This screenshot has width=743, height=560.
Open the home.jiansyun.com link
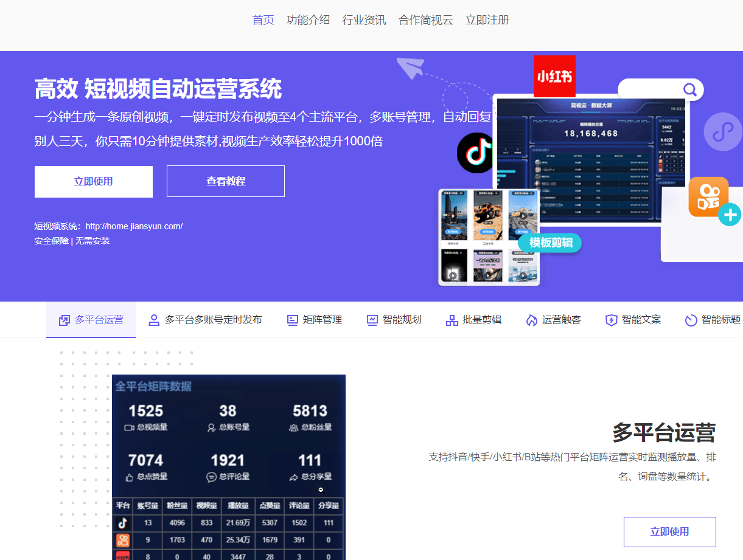134,225
